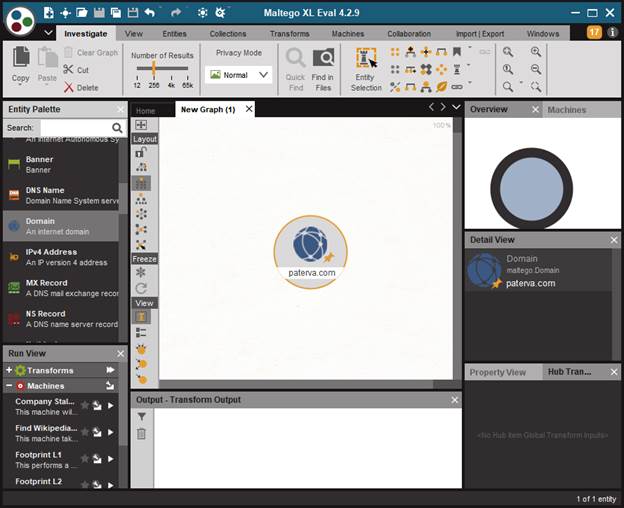Close the Entity Palette panel
624x508 pixels.
tap(121, 109)
